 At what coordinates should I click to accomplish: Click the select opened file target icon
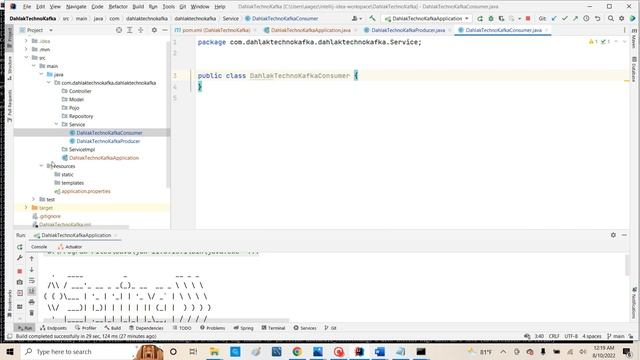click(x=119, y=30)
